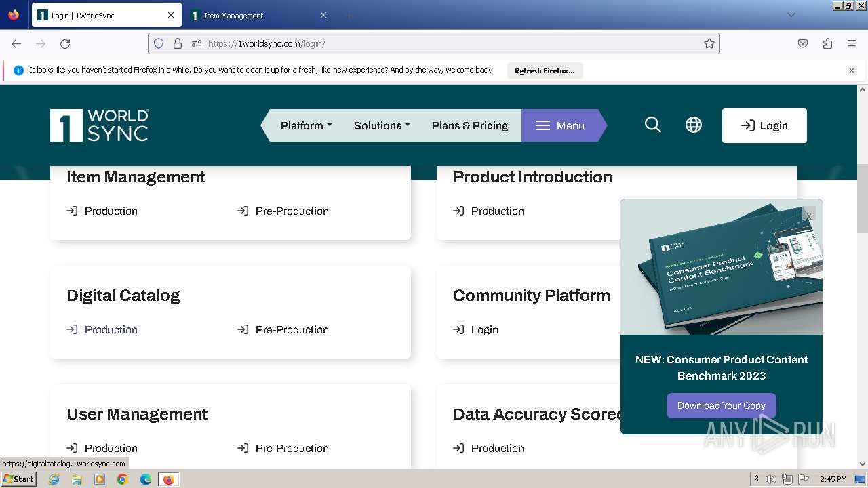This screenshot has height=488, width=868.
Task: Open Data Accuracy Scorecard Production link
Action: (489, 448)
